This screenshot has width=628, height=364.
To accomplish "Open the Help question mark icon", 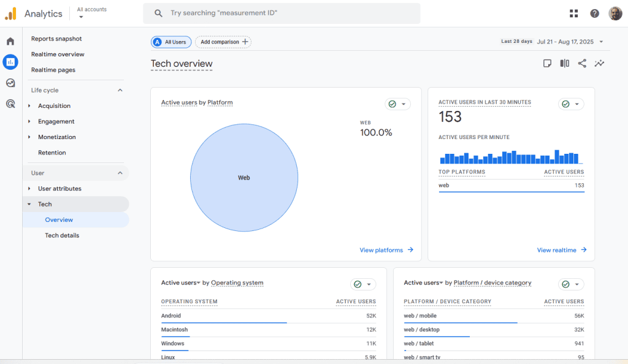I will [x=594, y=13].
